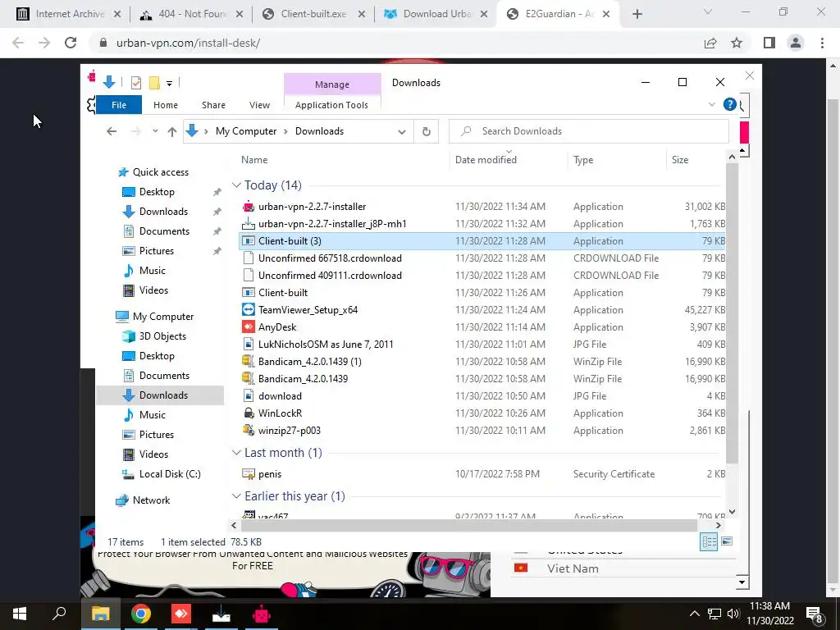Click the penis security certificate icon
The image size is (840, 630).
pyautogui.click(x=248, y=474)
